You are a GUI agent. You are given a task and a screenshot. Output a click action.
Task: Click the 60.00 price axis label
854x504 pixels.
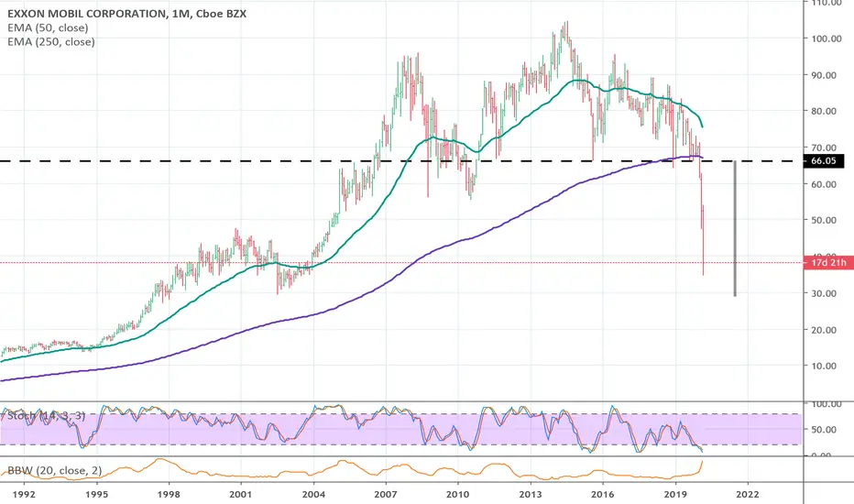[824, 184]
